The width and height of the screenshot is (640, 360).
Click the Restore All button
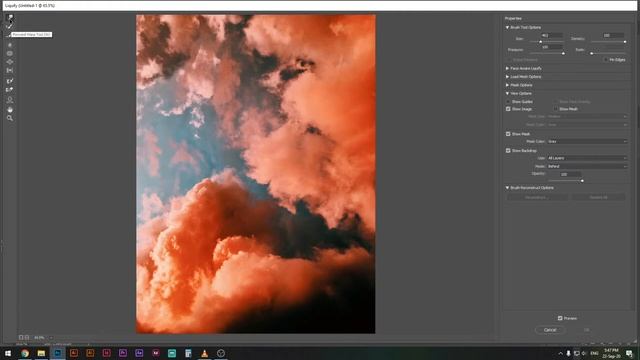pyautogui.click(x=598, y=198)
